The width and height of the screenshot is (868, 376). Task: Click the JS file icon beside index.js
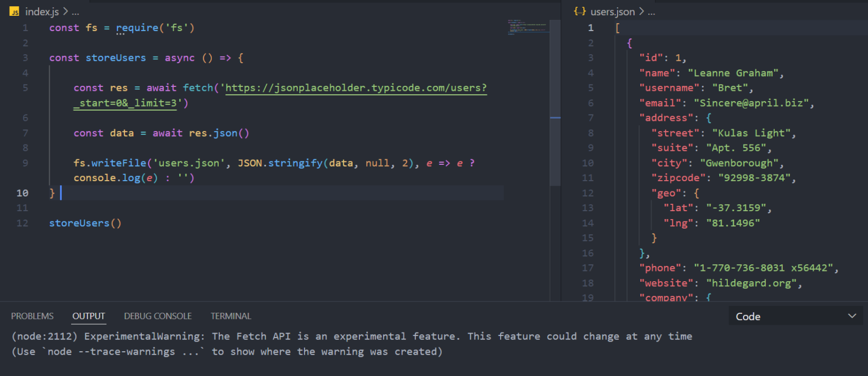click(x=15, y=12)
